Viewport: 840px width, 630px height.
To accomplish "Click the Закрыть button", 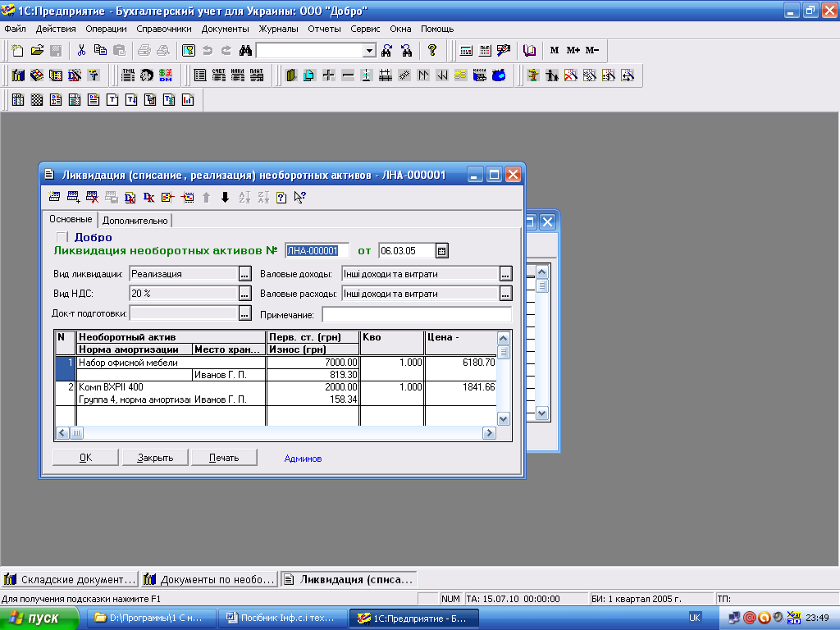I will [155, 458].
